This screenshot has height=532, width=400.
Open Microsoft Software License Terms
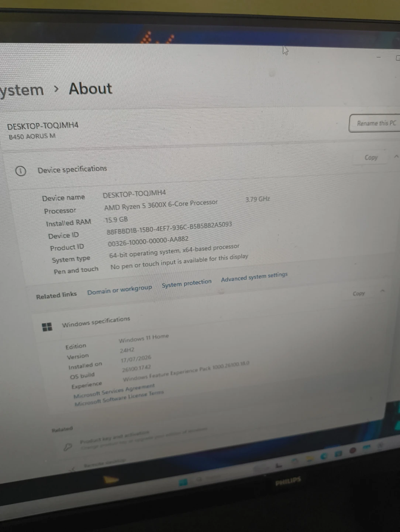(119, 399)
